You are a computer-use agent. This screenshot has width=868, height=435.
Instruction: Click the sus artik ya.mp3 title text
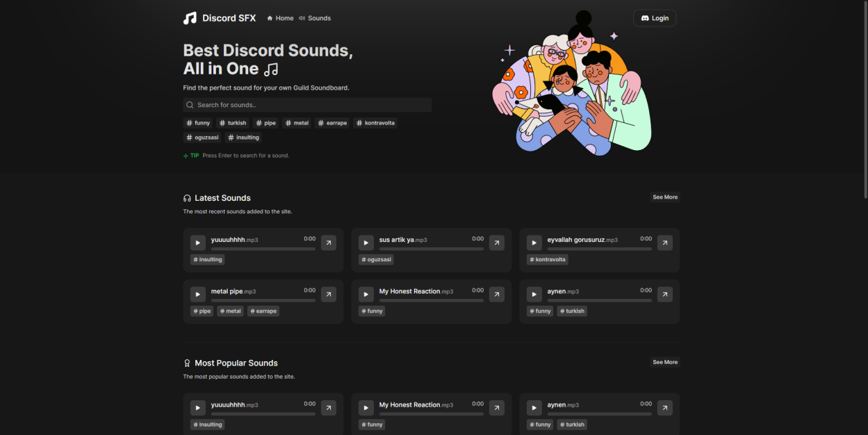click(403, 240)
